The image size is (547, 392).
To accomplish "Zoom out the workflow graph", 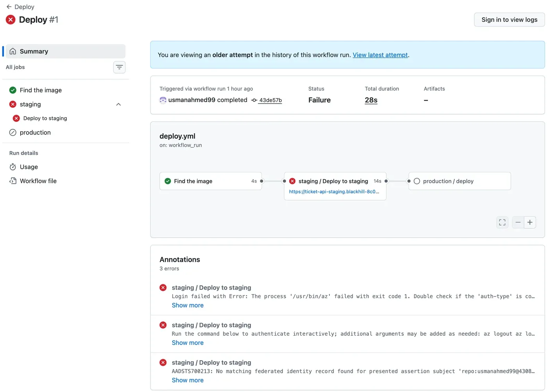I will pyautogui.click(x=518, y=222).
